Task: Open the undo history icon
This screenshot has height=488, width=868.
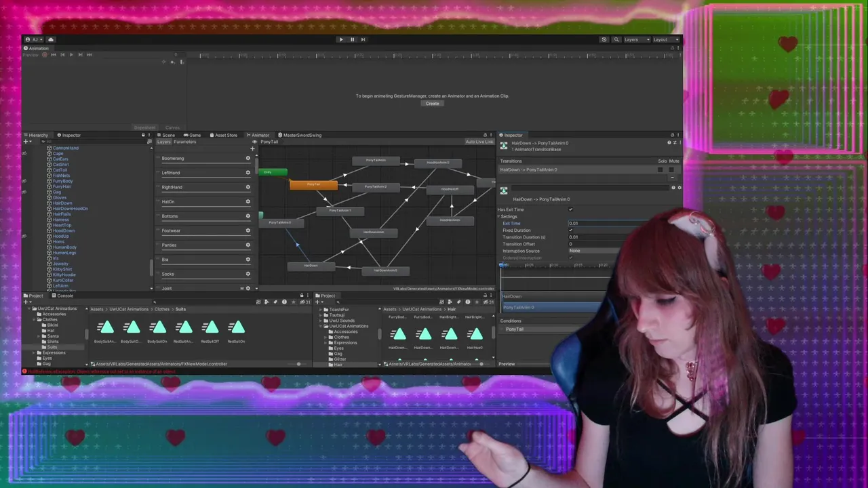Action: tap(604, 39)
